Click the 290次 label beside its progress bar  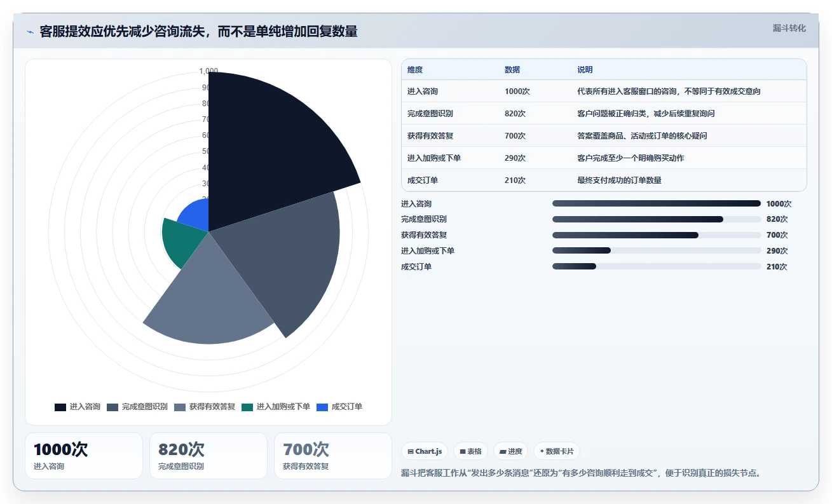777,251
